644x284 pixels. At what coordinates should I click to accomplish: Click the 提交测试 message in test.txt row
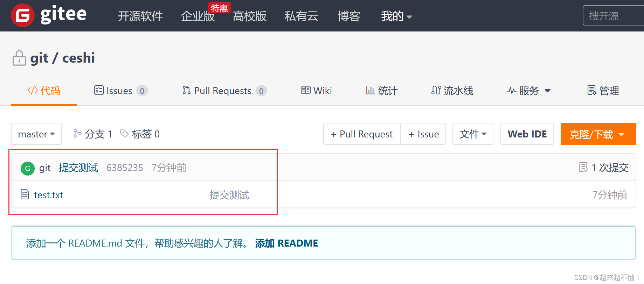229,195
